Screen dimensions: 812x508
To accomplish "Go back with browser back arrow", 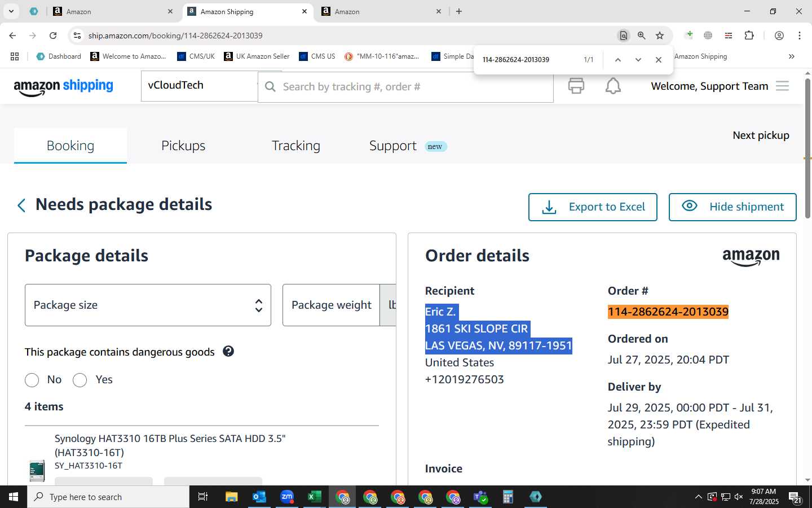I will pos(12,36).
